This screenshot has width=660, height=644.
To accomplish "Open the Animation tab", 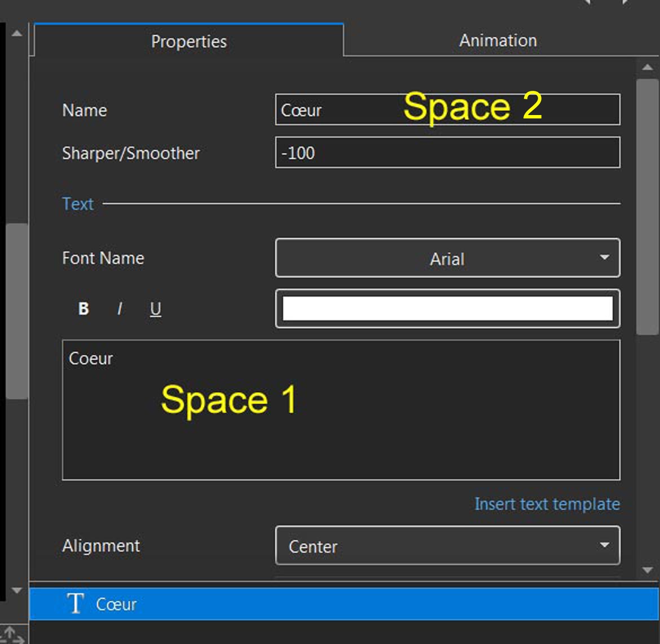I will [498, 41].
